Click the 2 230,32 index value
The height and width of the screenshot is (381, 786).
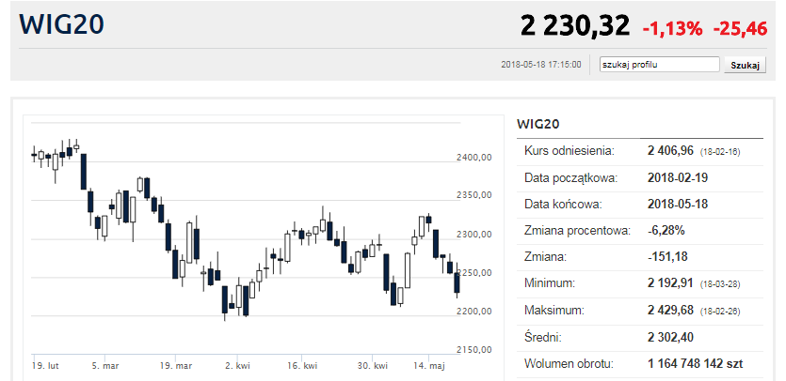coord(575,26)
